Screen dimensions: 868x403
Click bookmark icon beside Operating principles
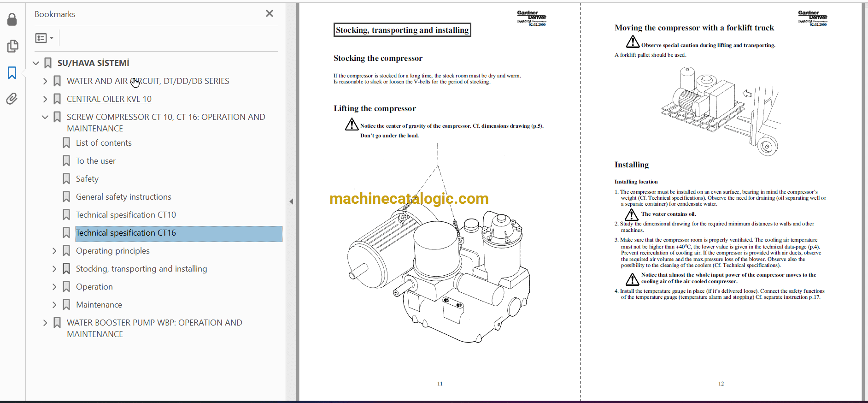(66, 251)
